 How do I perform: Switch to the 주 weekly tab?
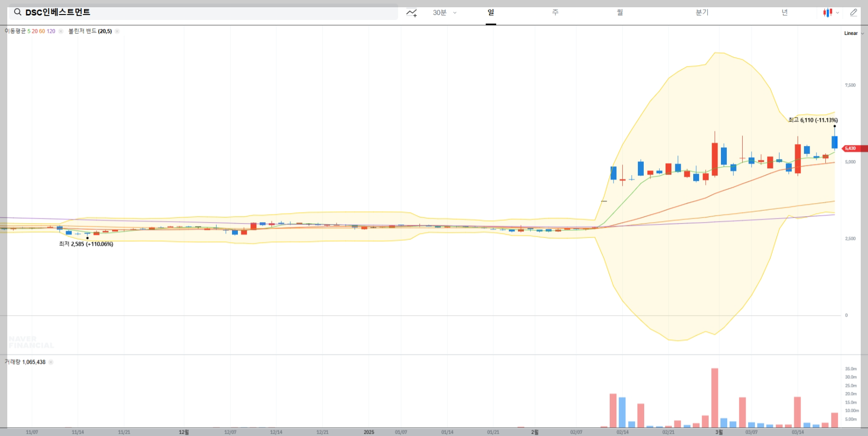click(x=555, y=13)
